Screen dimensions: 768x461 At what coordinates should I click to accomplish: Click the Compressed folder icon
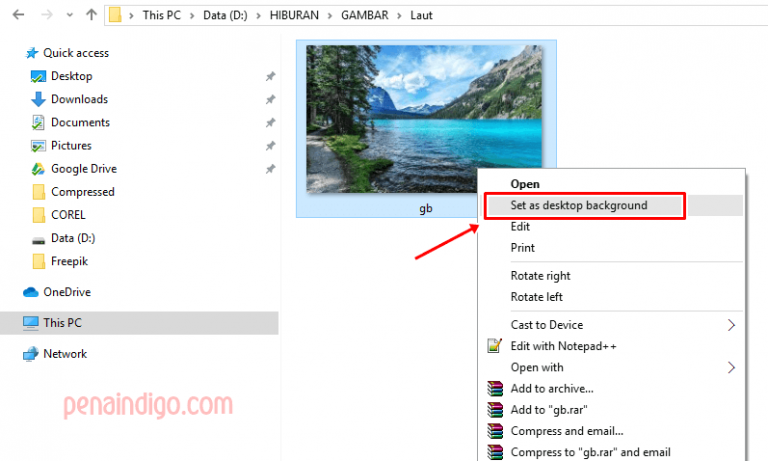click(x=39, y=192)
